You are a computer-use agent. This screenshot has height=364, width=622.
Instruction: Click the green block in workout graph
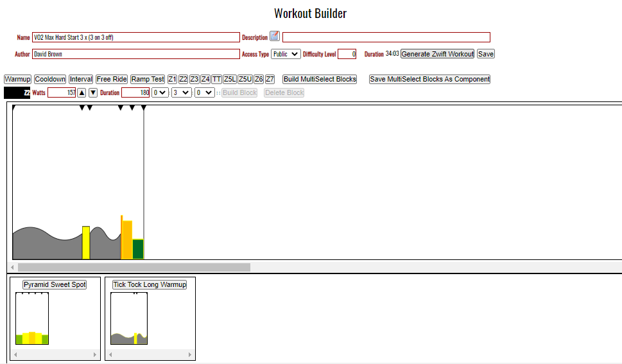(x=138, y=248)
